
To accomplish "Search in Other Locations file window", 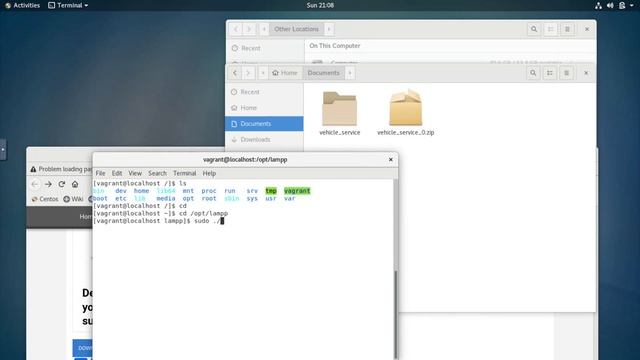I will (x=533, y=29).
